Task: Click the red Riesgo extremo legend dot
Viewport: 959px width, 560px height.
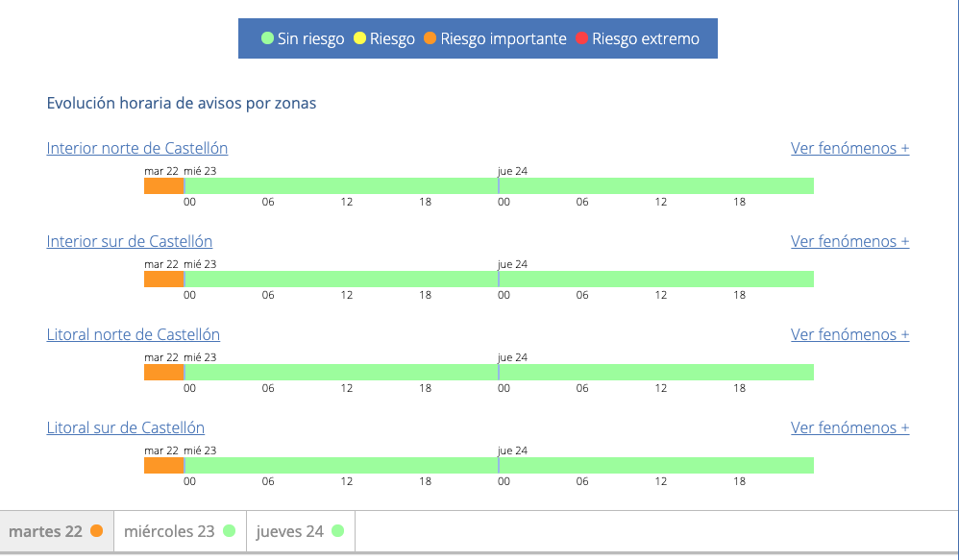Action: [581, 39]
